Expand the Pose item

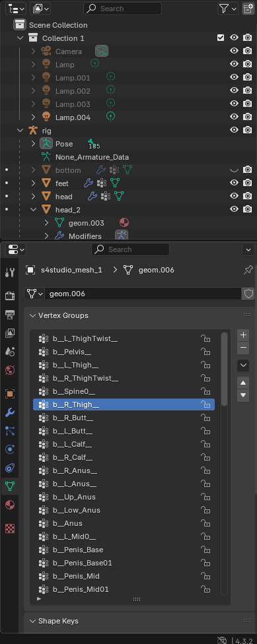33,144
